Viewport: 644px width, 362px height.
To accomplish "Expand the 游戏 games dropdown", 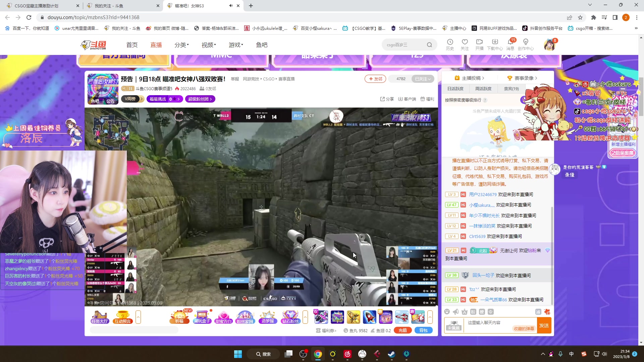I will [236, 45].
